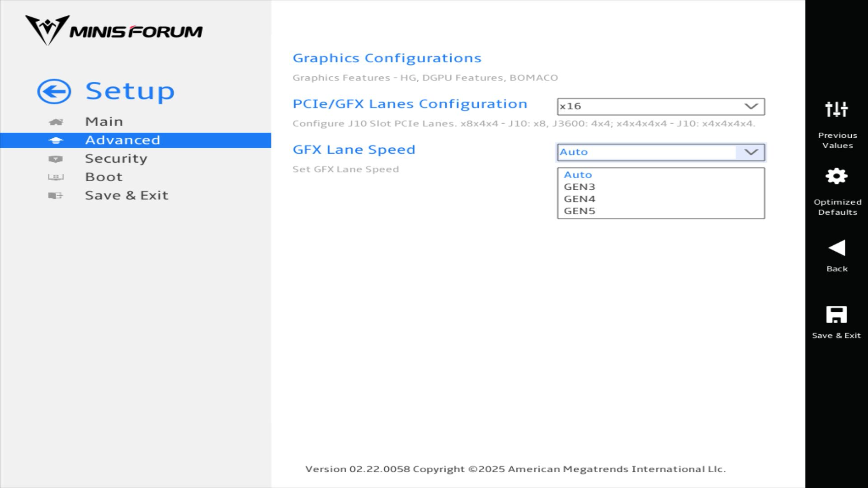Click the blue back arrow beside Setup
Screen dimensions: 868x488
54,92
